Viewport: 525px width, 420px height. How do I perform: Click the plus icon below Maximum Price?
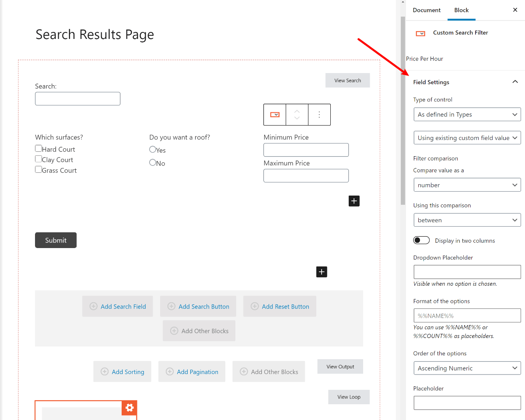354,201
